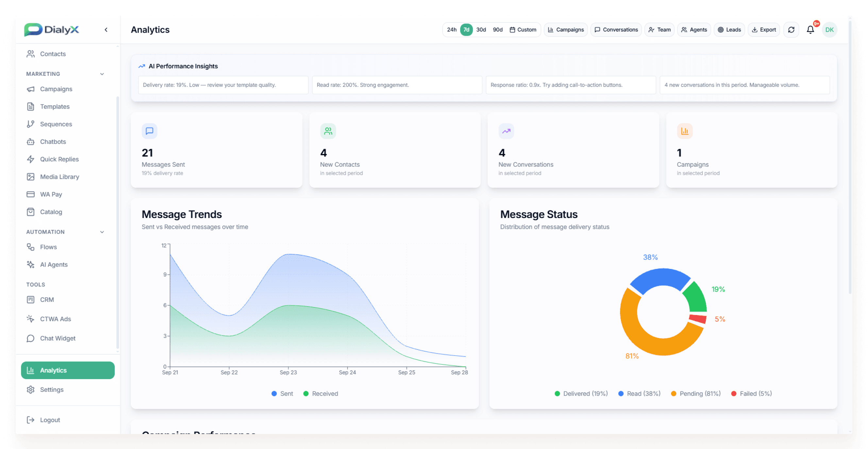Go to Quick Replies
The height and width of the screenshot is (449, 868).
67,159
